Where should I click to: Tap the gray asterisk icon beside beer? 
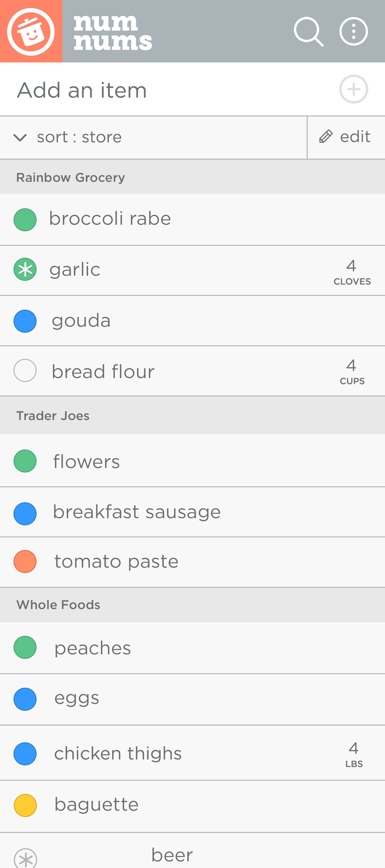[25, 857]
